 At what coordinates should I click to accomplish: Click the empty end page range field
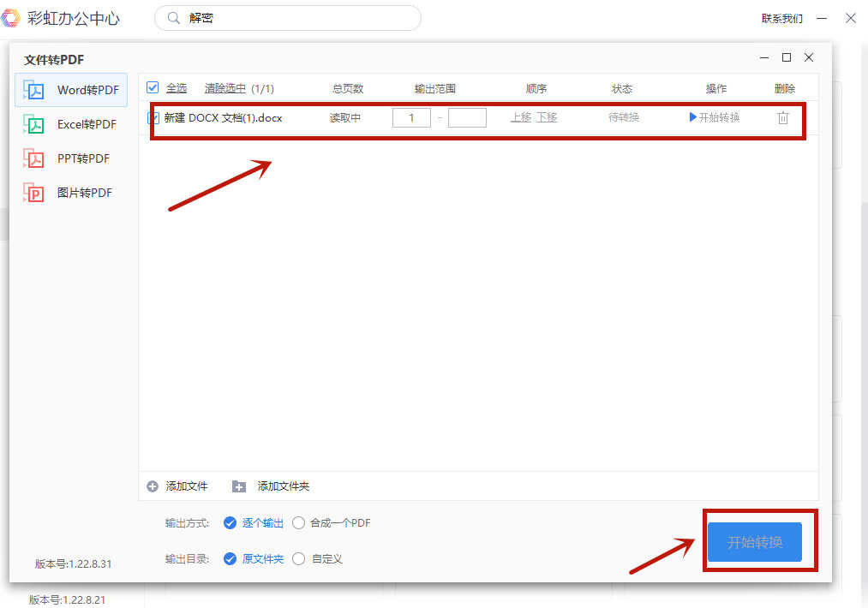pyautogui.click(x=467, y=118)
